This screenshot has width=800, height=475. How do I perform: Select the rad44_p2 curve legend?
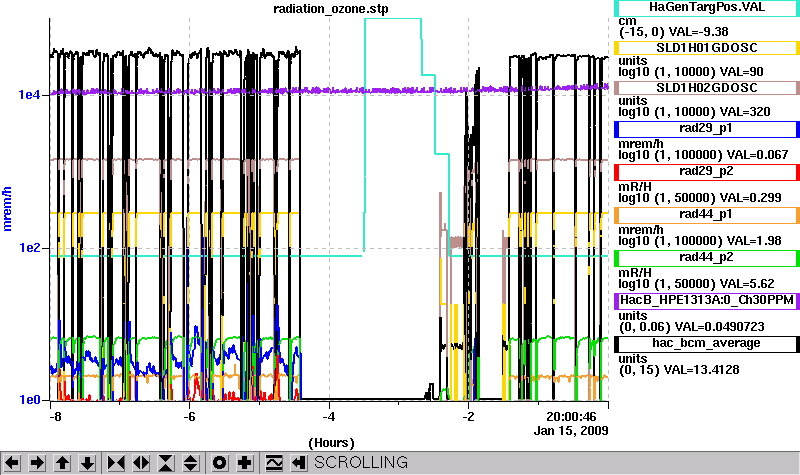click(707, 258)
